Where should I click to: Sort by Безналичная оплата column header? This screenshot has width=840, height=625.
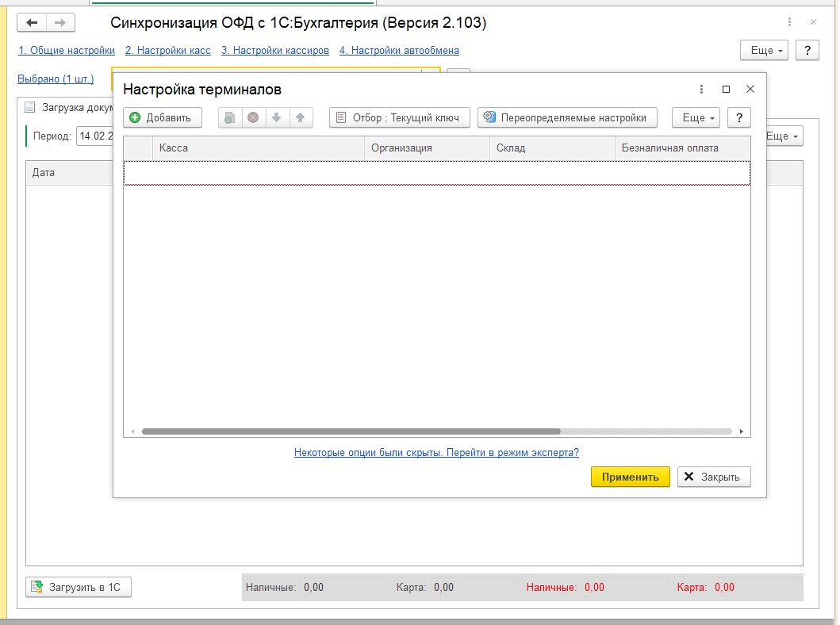(x=682, y=148)
